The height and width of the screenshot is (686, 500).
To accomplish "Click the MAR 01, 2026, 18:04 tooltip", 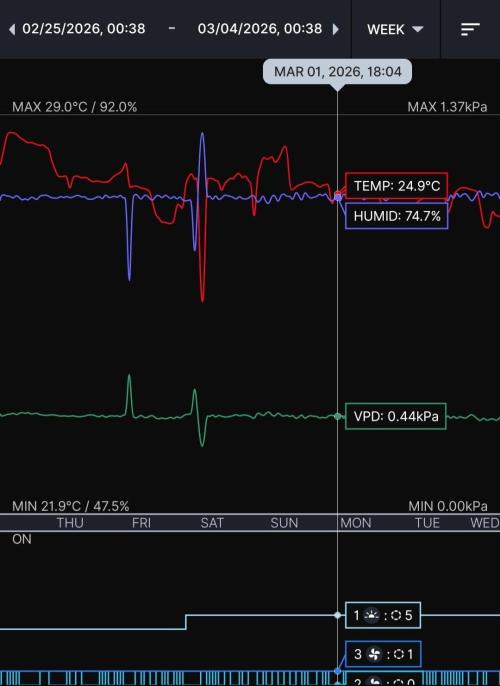I will coord(337,71).
